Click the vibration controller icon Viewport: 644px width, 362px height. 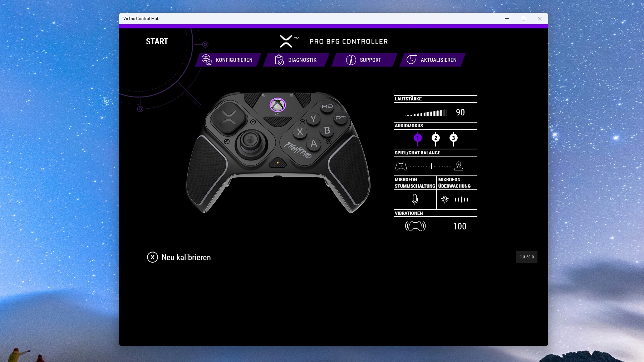(415, 226)
